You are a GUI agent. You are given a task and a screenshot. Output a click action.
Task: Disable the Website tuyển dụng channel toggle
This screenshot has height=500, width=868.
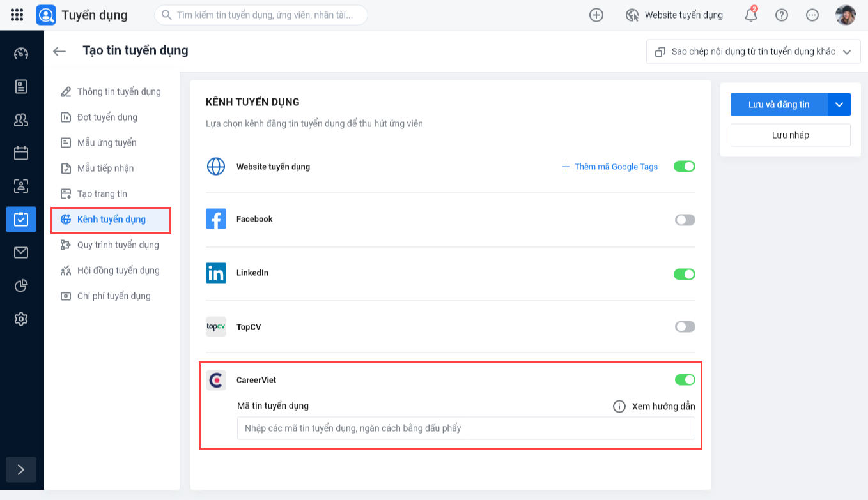pyautogui.click(x=685, y=167)
